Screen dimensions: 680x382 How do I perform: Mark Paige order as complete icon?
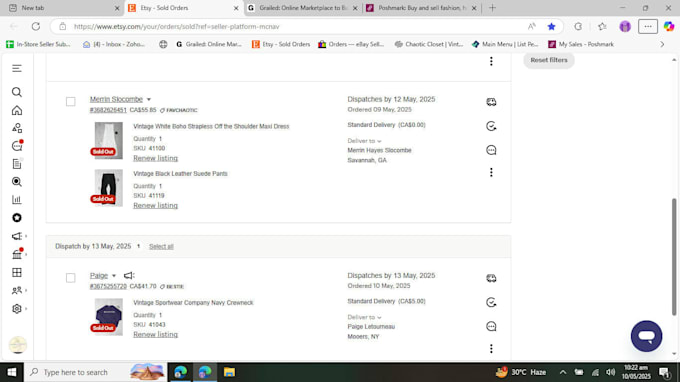491,302
